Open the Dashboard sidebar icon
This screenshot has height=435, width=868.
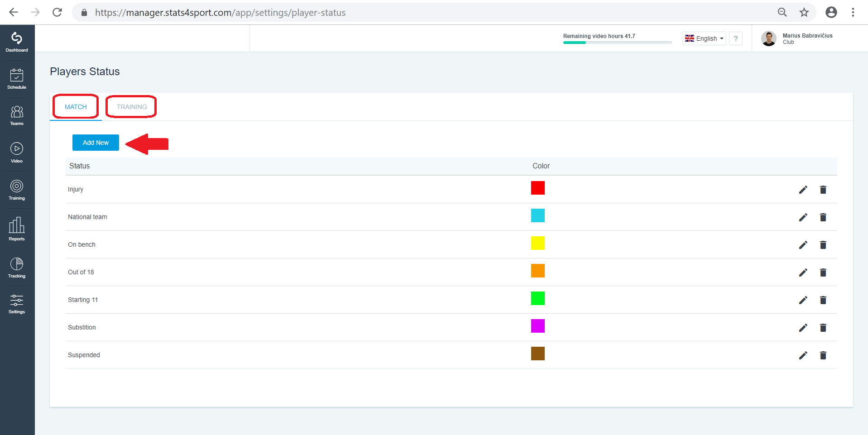click(x=17, y=42)
